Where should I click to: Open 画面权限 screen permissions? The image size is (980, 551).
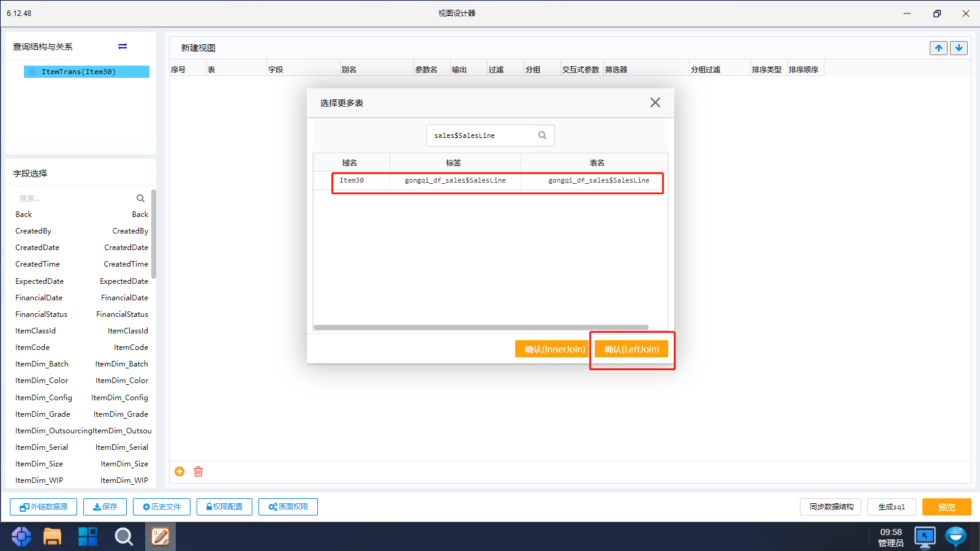288,507
